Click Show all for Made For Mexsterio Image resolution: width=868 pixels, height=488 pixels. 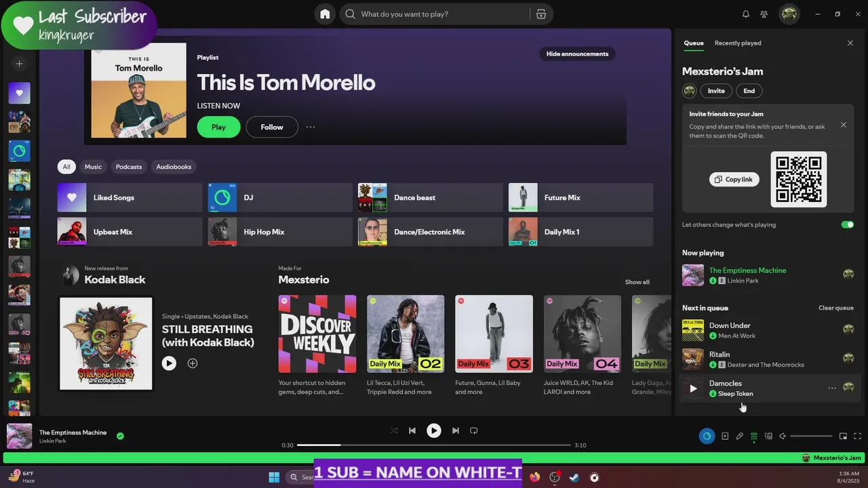(x=637, y=282)
